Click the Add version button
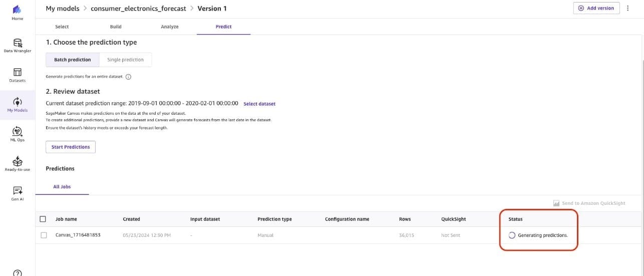 click(x=596, y=8)
